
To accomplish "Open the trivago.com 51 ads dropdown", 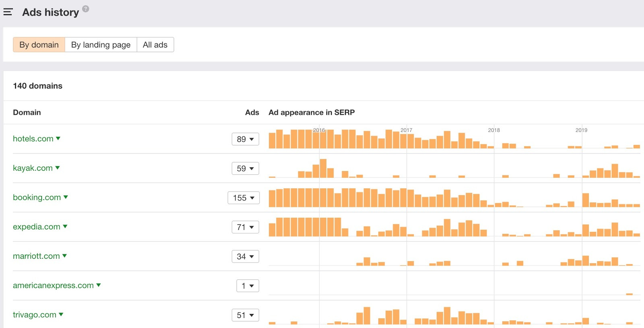I will click(x=245, y=316).
